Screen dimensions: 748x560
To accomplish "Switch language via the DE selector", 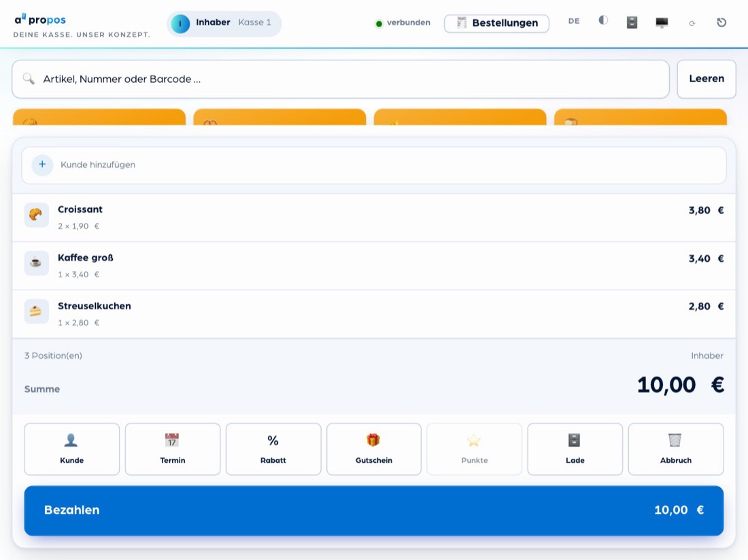I will [574, 21].
